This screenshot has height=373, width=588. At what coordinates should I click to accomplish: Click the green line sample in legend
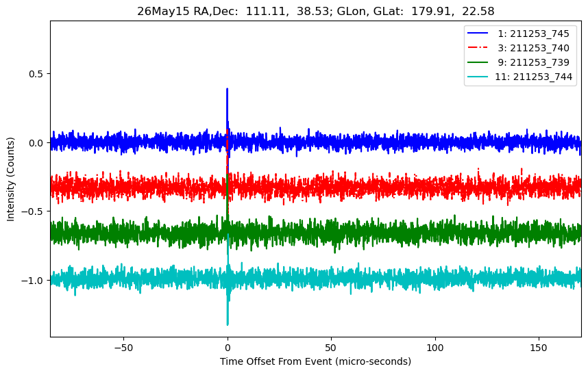pos(478,62)
